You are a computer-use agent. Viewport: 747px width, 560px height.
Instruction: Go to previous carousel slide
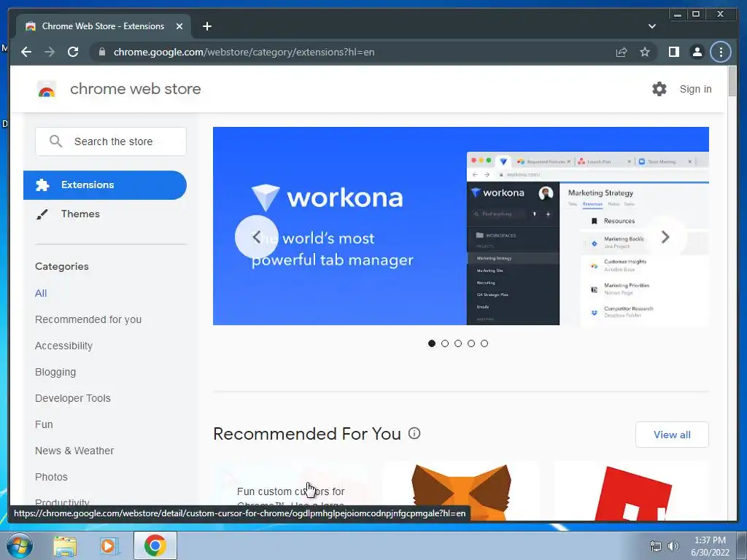pos(256,237)
